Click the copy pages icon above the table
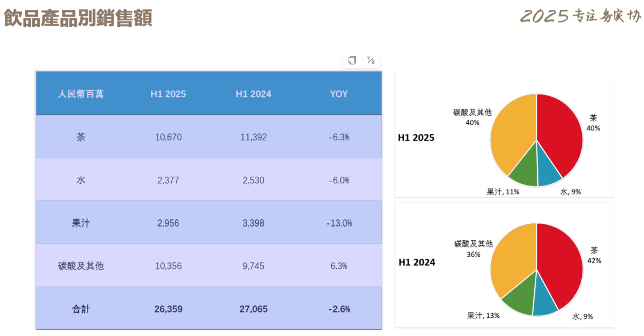This screenshot has width=644, height=336. pyautogui.click(x=352, y=60)
